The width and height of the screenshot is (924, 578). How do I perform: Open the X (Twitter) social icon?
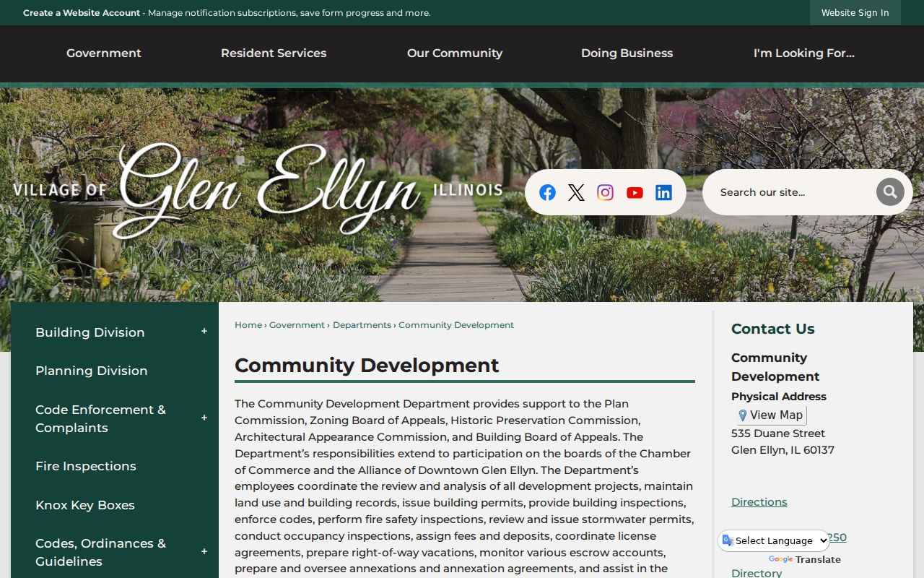[x=576, y=192]
